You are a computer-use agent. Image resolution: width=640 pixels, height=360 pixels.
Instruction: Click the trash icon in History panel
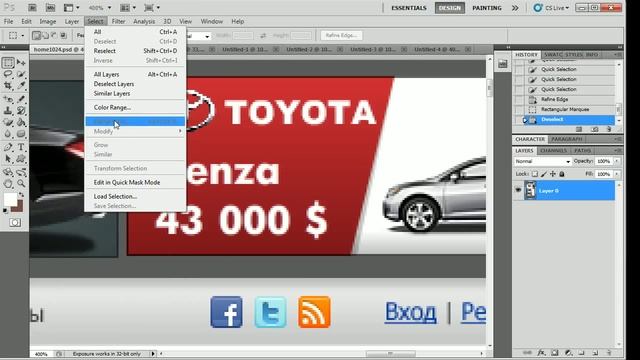pyautogui.click(x=609, y=129)
